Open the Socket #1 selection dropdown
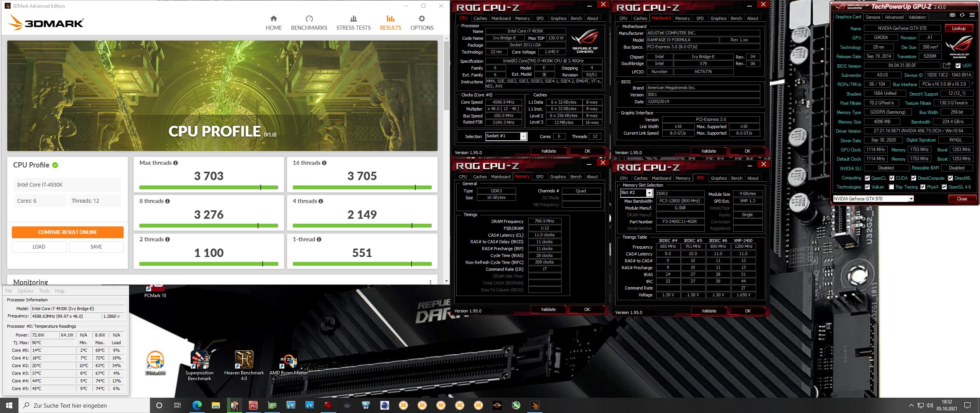The width and height of the screenshot is (980, 413). click(x=523, y=136)
